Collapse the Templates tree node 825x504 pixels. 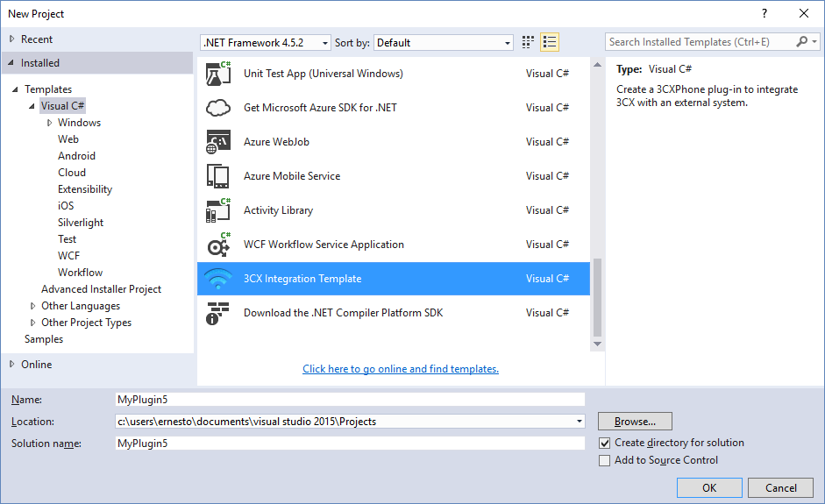(x=15, y=89)
